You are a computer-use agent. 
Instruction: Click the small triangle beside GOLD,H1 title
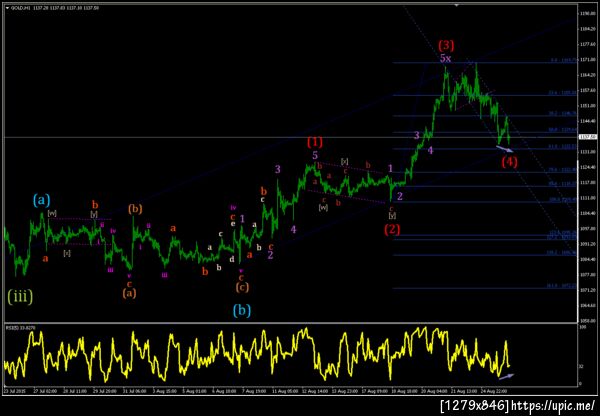pyautogui.click(x=7, y=8)
